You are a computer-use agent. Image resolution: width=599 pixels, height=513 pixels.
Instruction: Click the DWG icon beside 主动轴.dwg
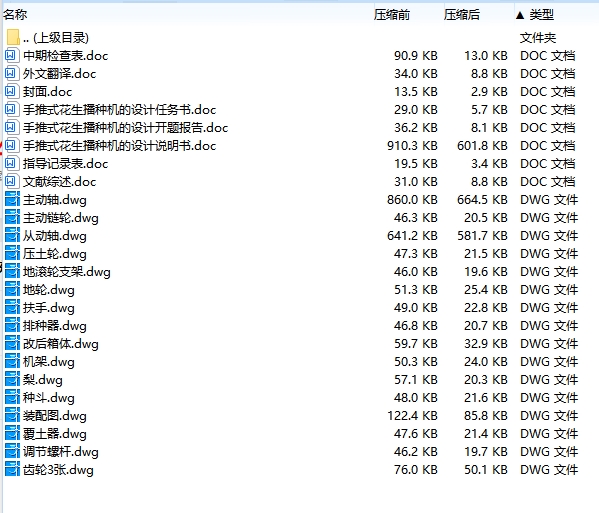pyautogui.click(x=12, y=199)
